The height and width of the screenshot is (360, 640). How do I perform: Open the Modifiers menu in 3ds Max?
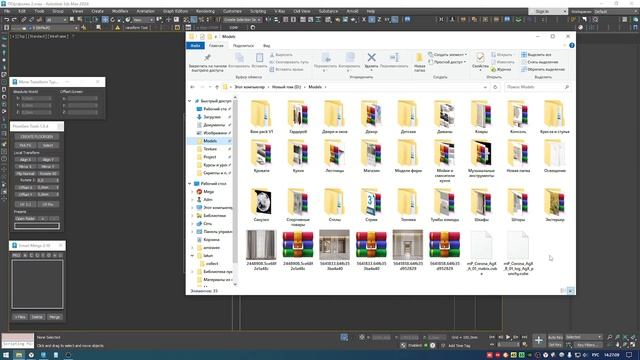(120, 11)
